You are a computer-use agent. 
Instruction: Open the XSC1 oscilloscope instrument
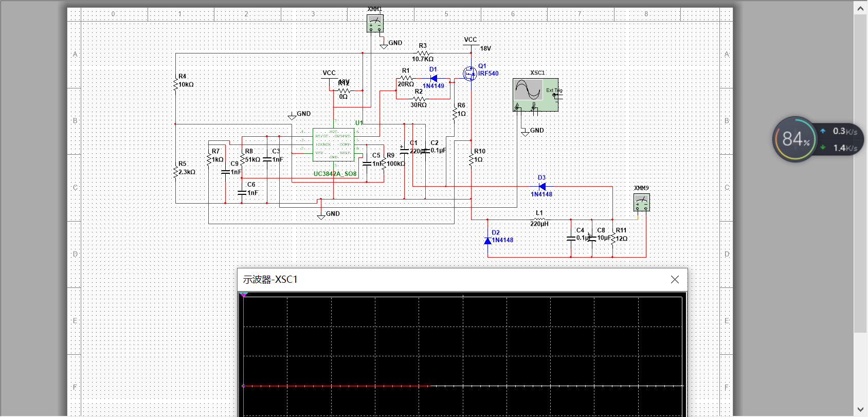click(535, 95)
